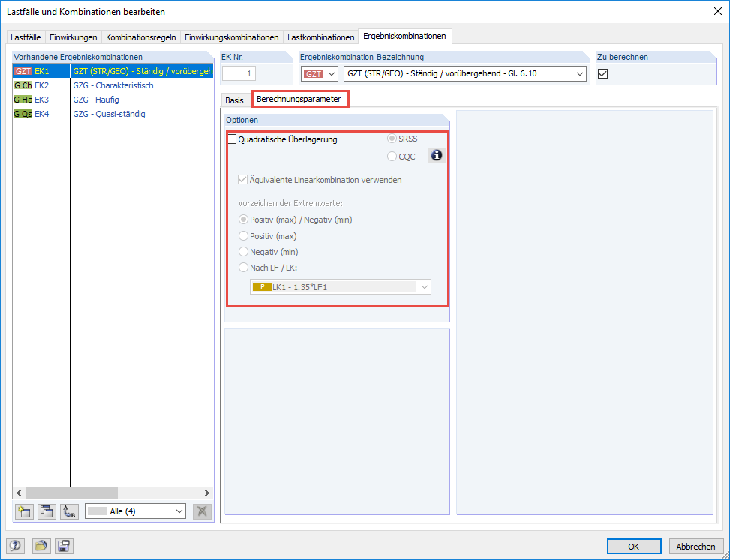Viewport: 730px width, 560px height.
Task: Select the Ergebniskombinationen tab
Action: coord(404,36)
